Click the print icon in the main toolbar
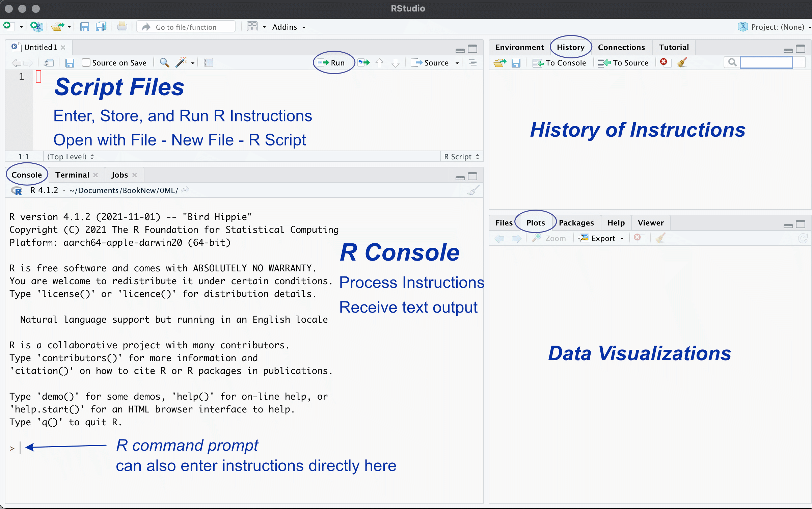The width and height of the screenshot is (812, 509). 122,27
